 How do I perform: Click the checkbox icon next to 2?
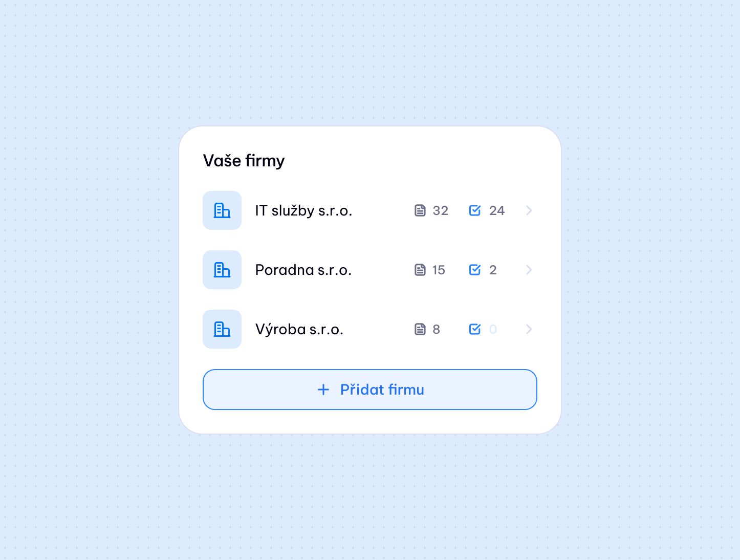475,270
